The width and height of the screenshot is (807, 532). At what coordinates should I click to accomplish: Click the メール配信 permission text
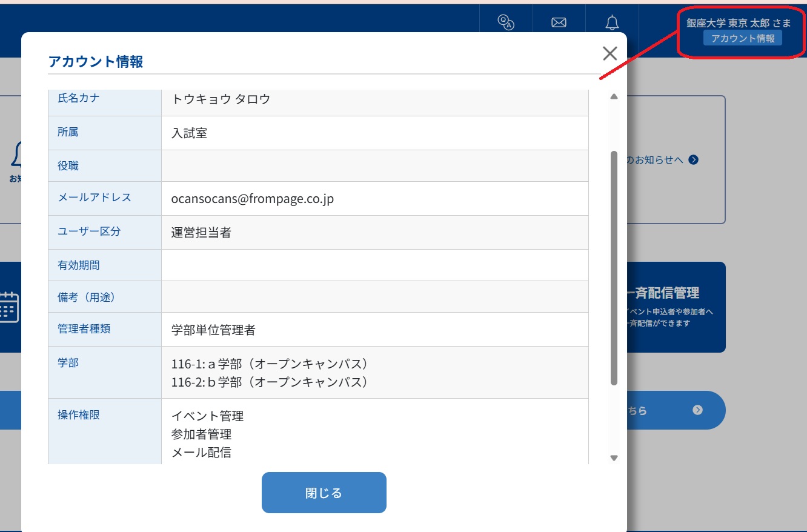(x=201, y=453)
